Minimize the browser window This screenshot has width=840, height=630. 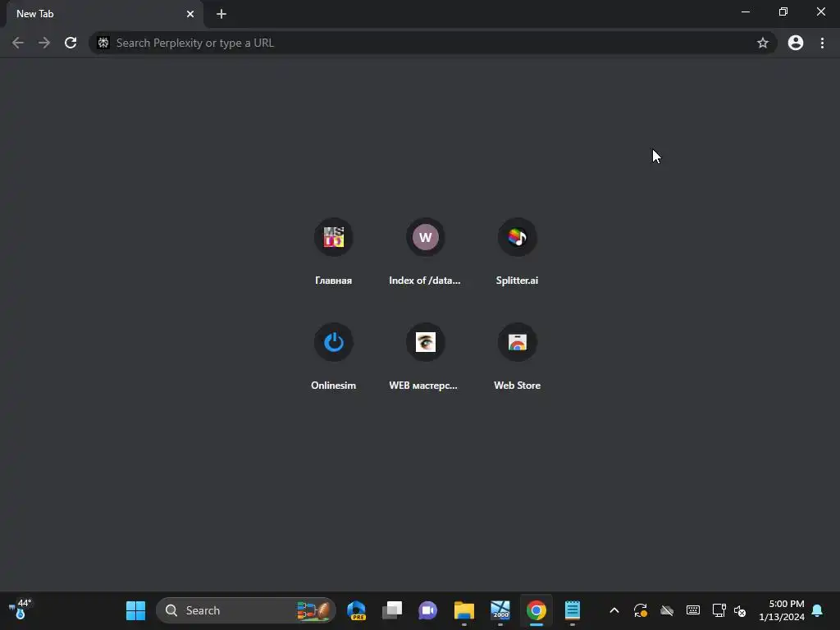point(745,11)
